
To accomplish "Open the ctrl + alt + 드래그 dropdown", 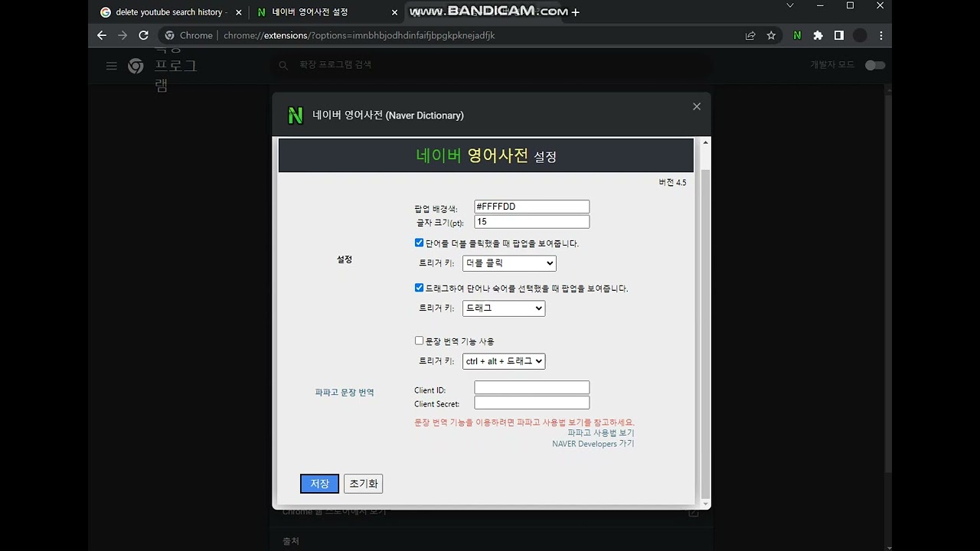I will 504,361.
